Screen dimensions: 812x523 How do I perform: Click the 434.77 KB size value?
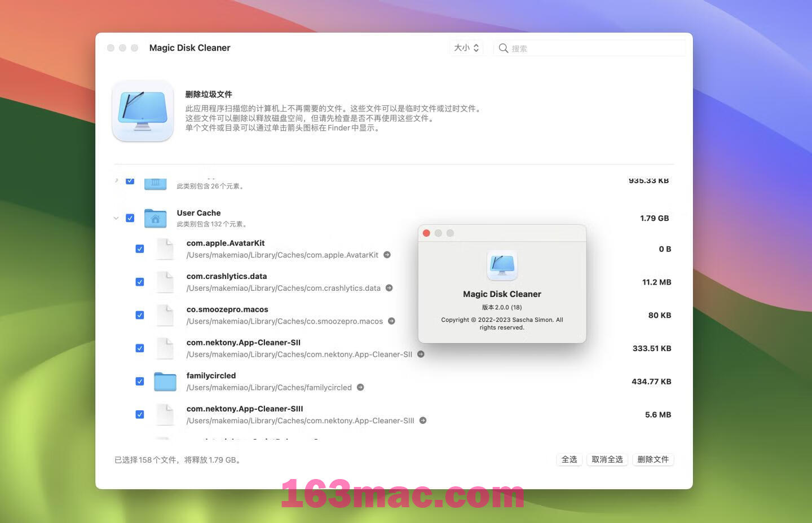point(651,382)
